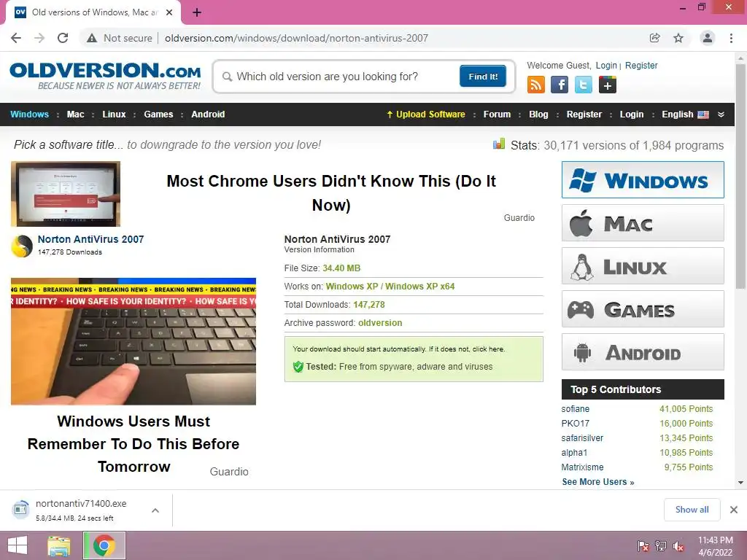Open the Forum menu item
This screenshot has width=747, height=560.
tap(497, 114)
